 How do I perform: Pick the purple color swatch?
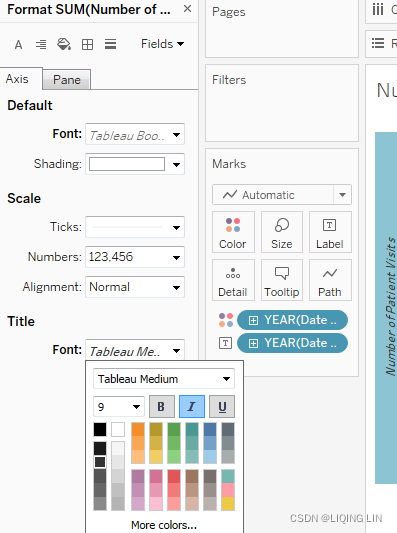tap(138, 476)
